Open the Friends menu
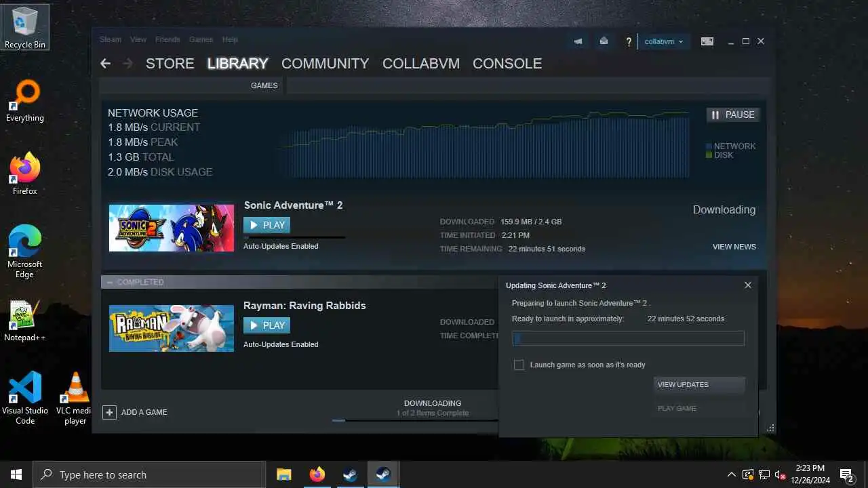Image resolution: width=868 pixels, height=488 pixels. (x=167, y=39)
